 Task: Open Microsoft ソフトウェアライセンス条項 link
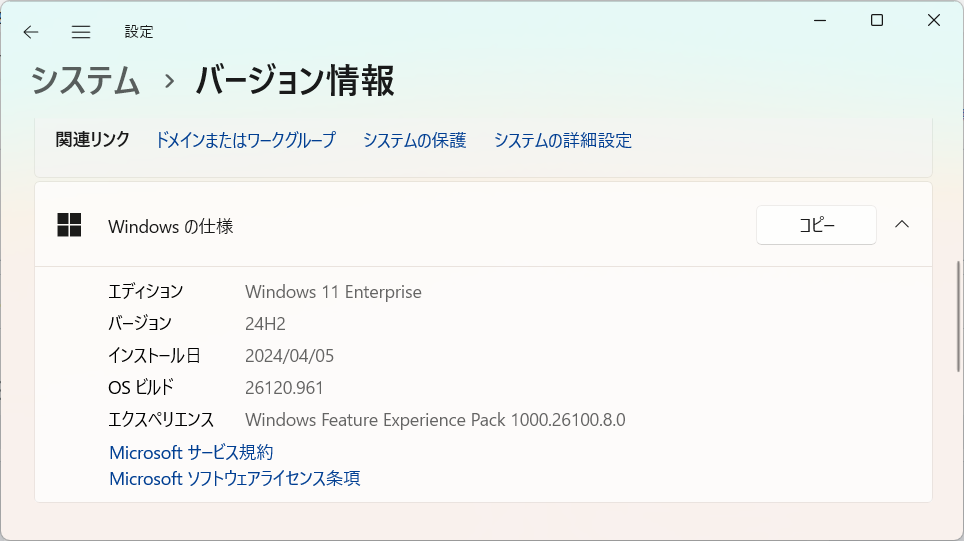tap(234, 478)
